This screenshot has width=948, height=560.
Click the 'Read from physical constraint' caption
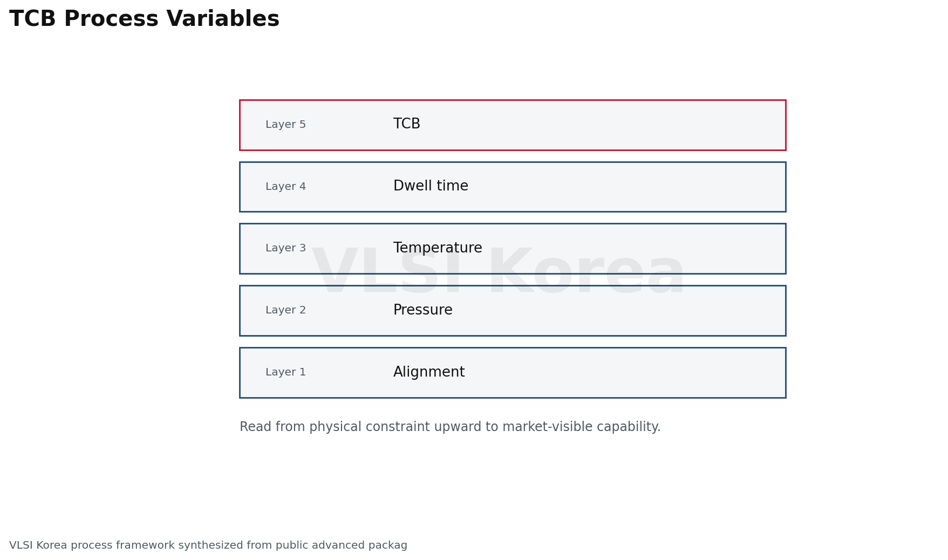tap(450, 427)
